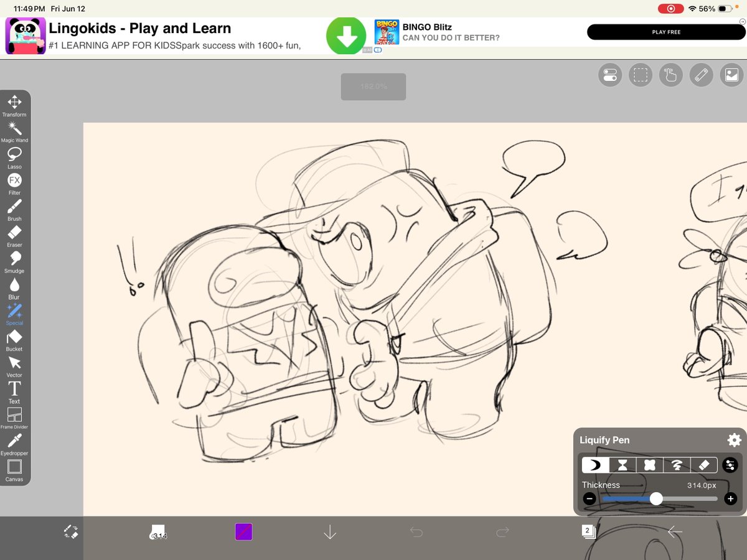Open the purple color swatch
This screenshot has width=747, height=560.
pyautogui.click(x=243, y=532)
